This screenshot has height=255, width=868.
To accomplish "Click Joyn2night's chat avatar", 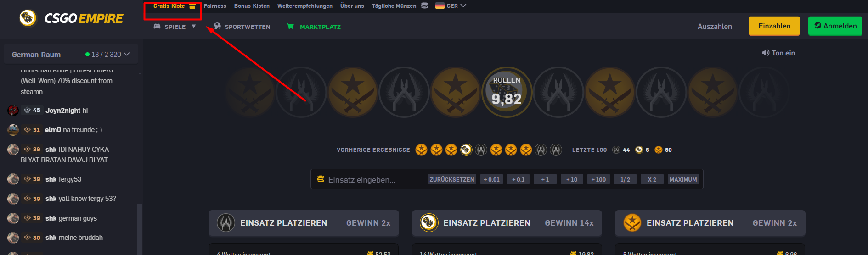I will 13,111.
